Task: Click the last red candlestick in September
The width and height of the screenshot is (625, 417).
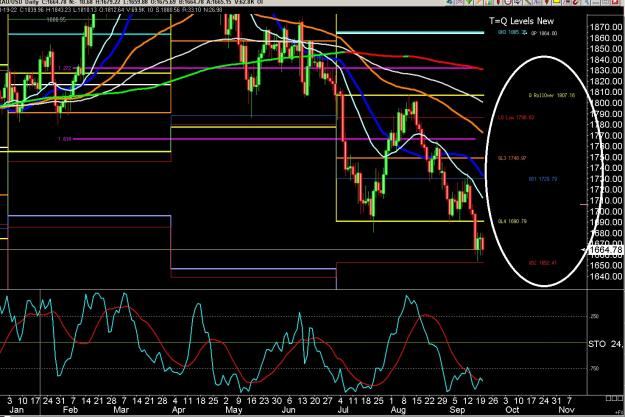Action: pos(483,244)
